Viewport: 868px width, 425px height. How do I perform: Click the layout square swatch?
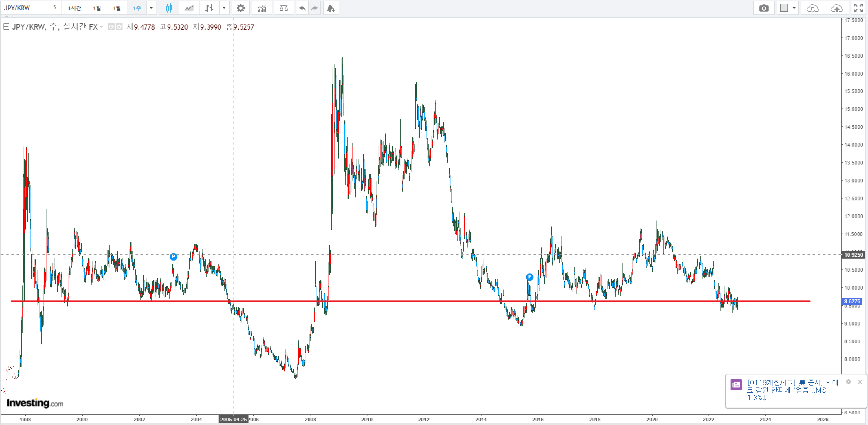[784, 8]
